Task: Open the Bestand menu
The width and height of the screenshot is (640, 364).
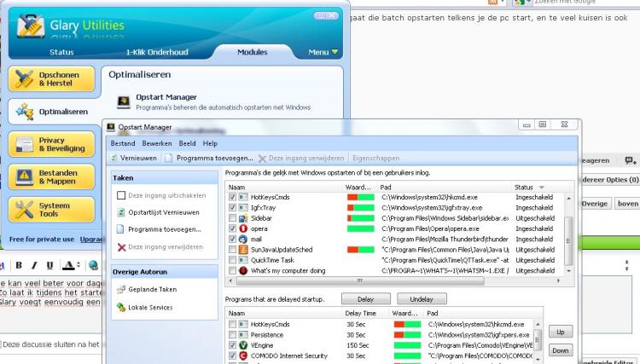Action: coord(122,143)
